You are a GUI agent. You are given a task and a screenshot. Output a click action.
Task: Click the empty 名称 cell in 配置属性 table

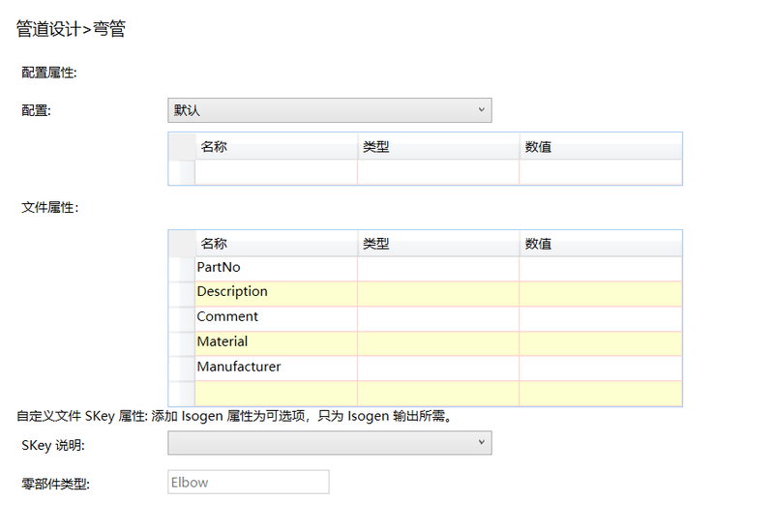pyautogui.click(x=276, y=172)
